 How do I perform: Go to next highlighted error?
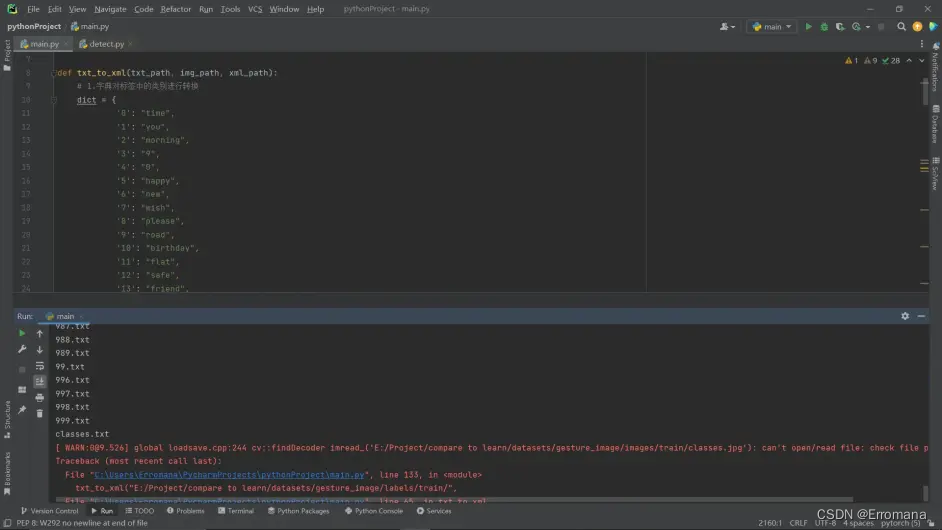coord(922,61)
